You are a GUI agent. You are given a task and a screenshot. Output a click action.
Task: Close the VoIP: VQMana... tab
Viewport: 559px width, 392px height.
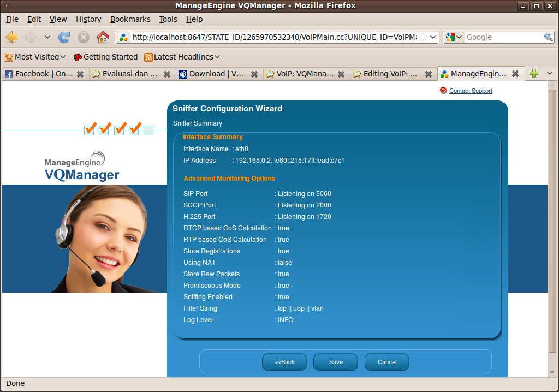point(341,74)
